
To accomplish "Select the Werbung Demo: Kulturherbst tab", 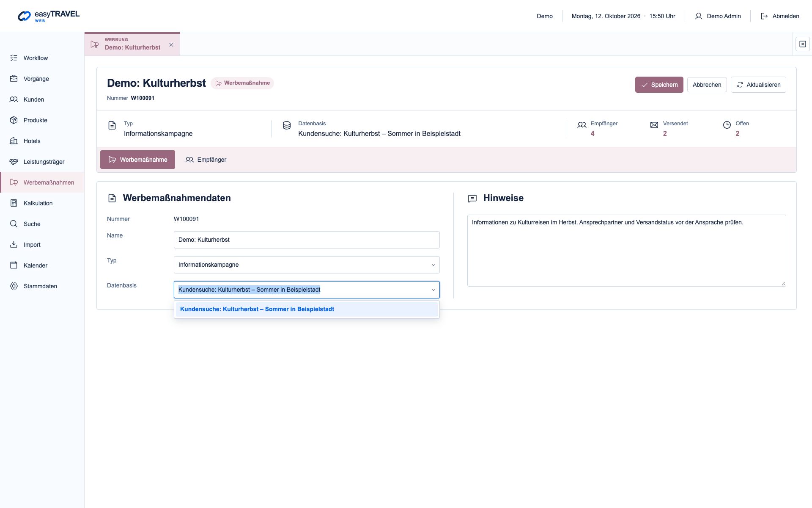I will pos(132,44).
